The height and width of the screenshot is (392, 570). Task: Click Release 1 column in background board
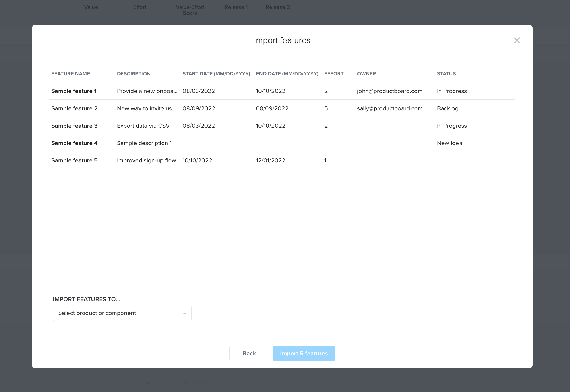236,7
